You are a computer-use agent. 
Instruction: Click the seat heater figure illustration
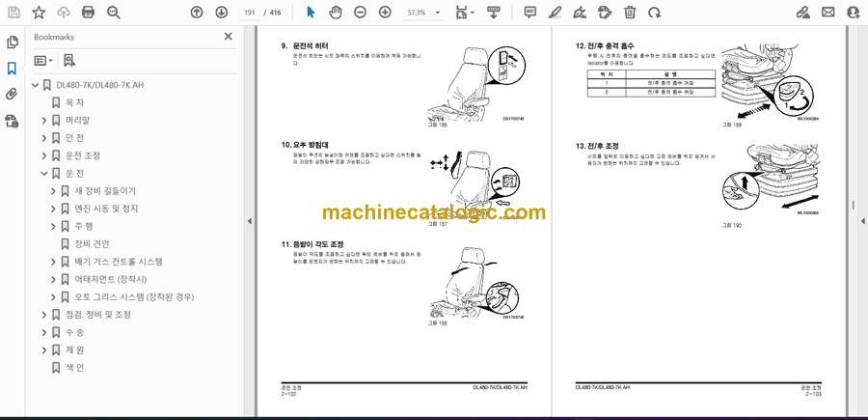(475, 84)
